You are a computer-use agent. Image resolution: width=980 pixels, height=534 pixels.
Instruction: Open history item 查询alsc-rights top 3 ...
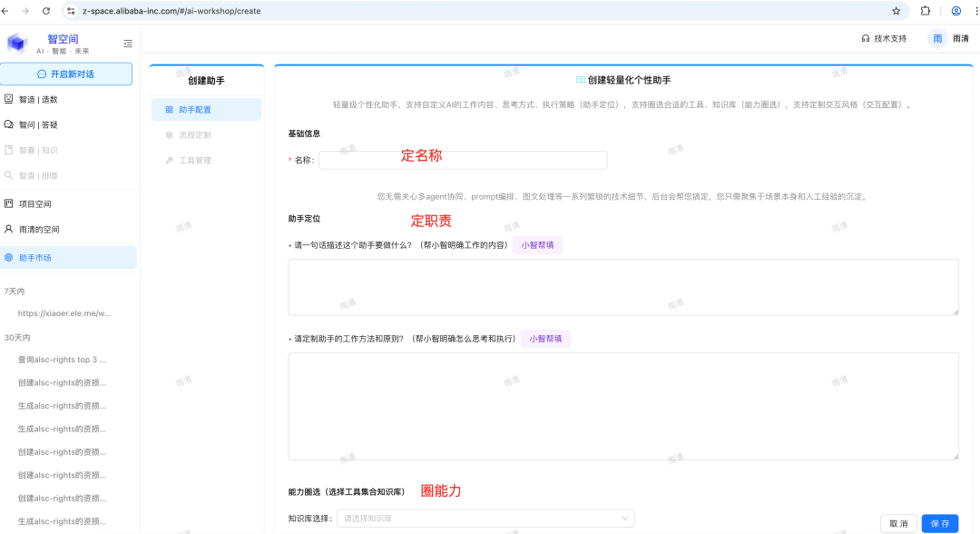point(62,360)
